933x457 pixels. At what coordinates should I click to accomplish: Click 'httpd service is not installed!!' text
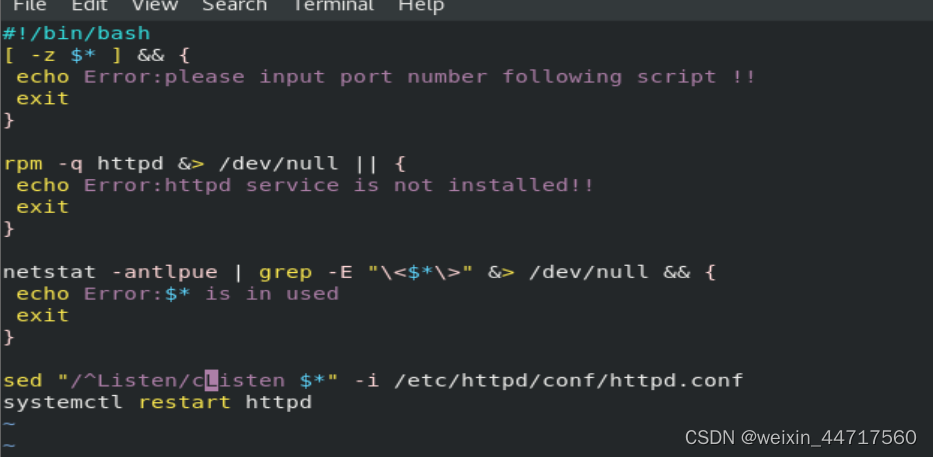click(x=379, y=185)
